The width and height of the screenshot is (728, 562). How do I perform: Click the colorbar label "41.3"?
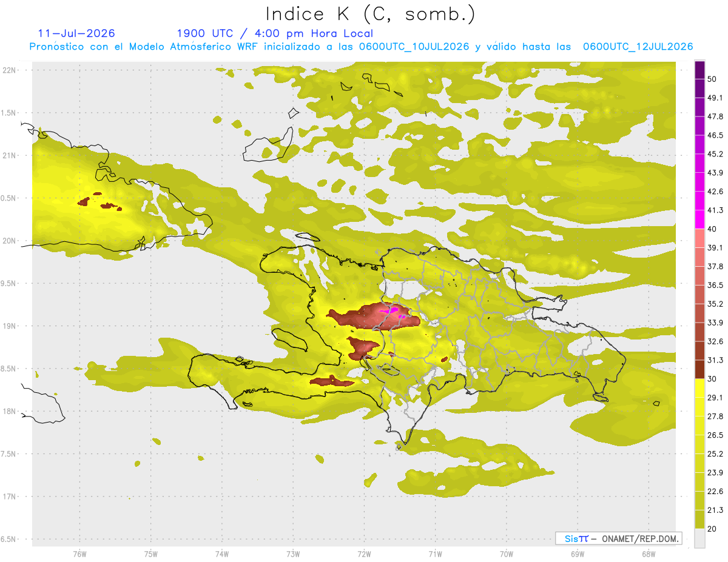point(715,210)
